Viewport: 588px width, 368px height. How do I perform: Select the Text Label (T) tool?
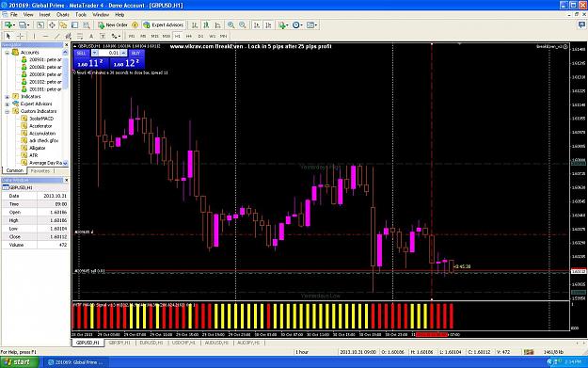tap(103, 36)
